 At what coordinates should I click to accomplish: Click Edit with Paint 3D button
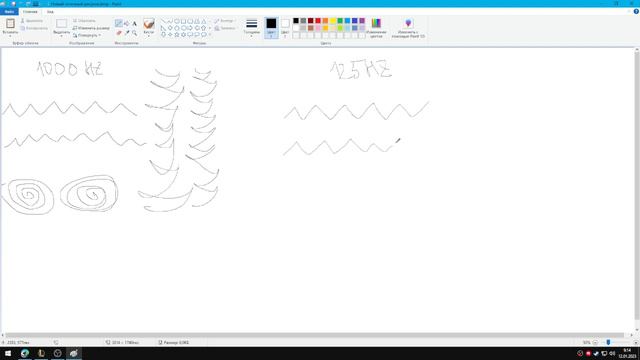click(x=408, y=27)
